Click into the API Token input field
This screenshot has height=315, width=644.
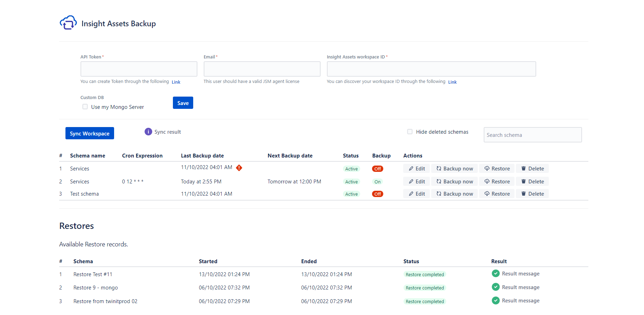click(139, 69)
